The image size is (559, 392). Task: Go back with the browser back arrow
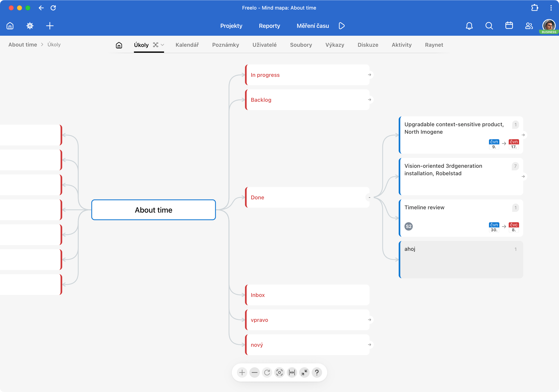click(x=41, y=8)
